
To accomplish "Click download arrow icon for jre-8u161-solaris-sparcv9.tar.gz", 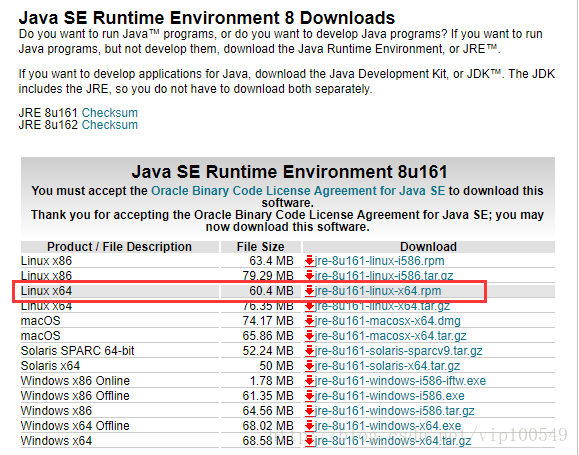I will pos(309,351).
